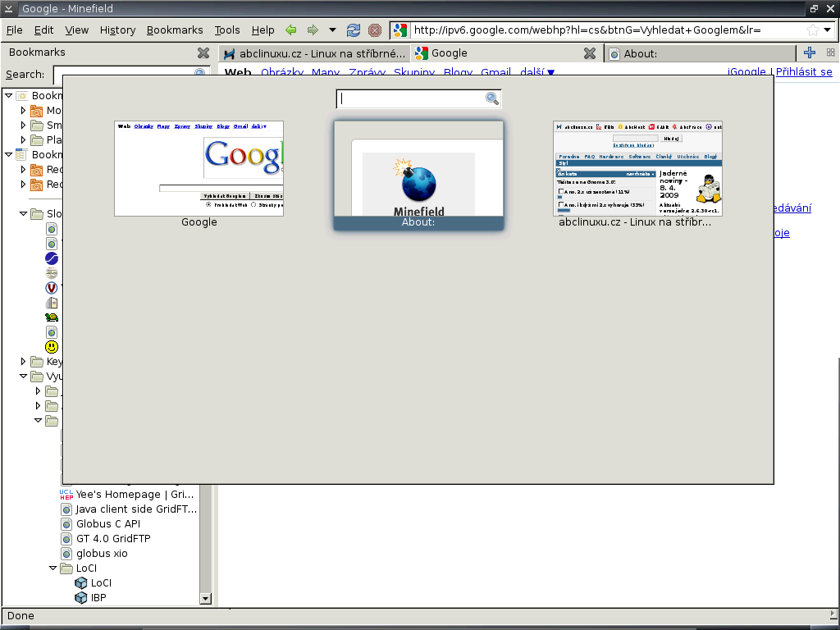840x630 pixels.
Task: Open a new tab with the plus icon
Action: (810, 52)
